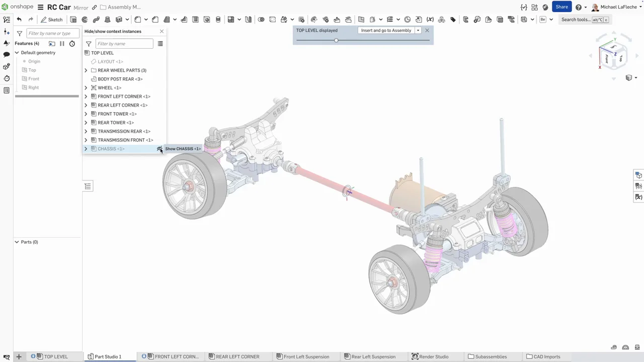
Task: Click the Revolve tool icon
Action: (x=85, y=20)
